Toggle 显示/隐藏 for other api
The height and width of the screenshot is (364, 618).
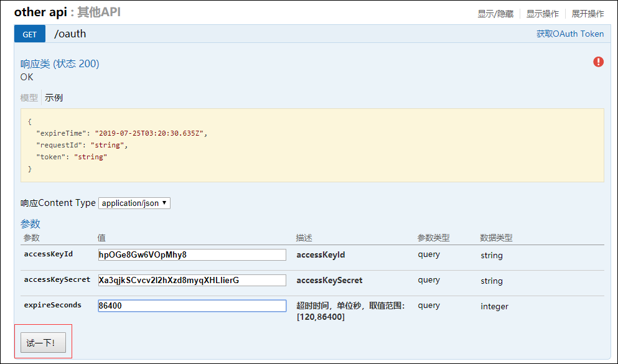tap(495, 14)
